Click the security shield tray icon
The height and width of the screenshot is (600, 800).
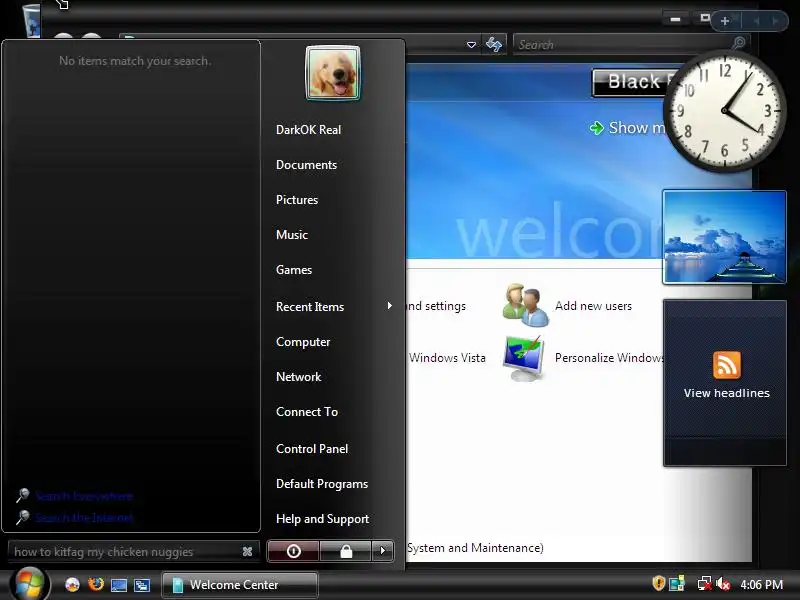(x=658, y=583)
